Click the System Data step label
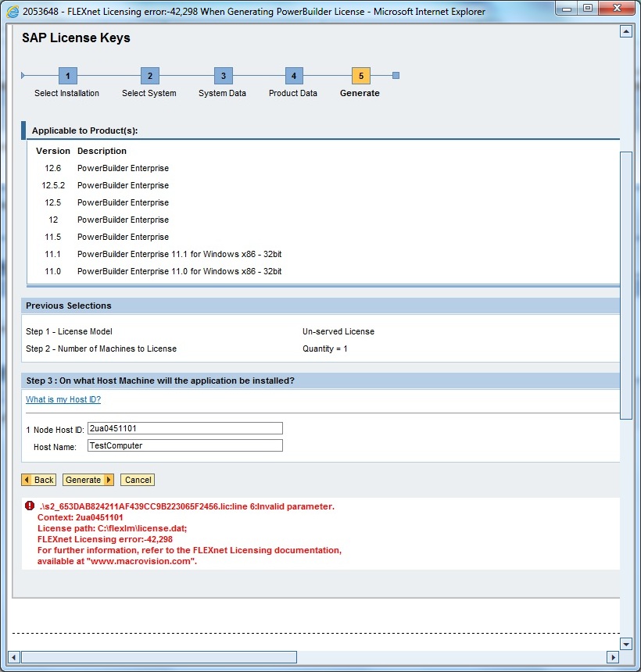Viewport: 641px width, 672px height. (222, 93)
